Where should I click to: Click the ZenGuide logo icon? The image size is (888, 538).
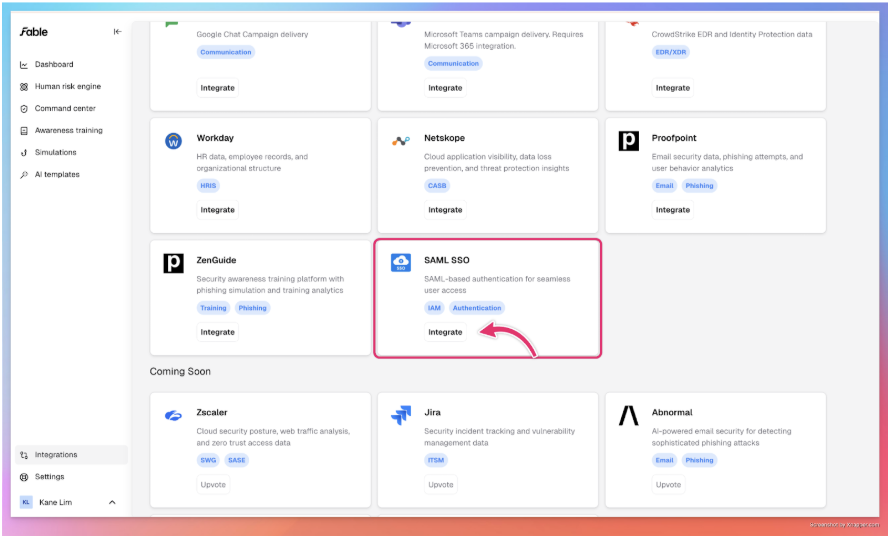pos(173,263)
